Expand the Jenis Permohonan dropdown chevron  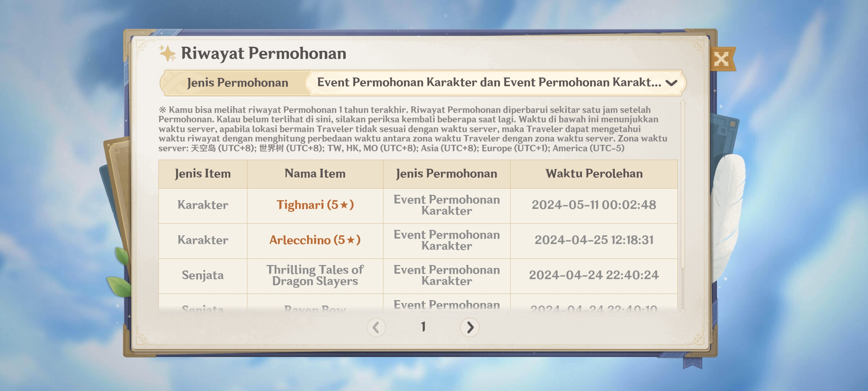tap(671, 83)
